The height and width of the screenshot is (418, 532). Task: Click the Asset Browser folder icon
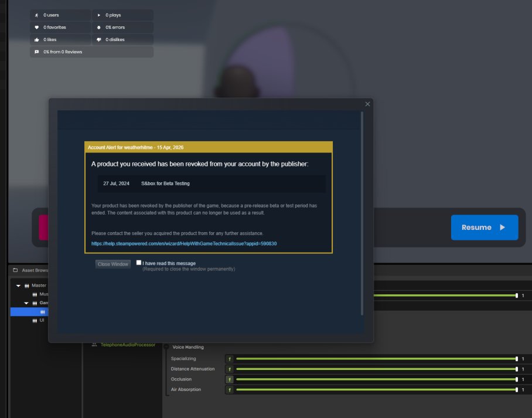tap(15, 270)
